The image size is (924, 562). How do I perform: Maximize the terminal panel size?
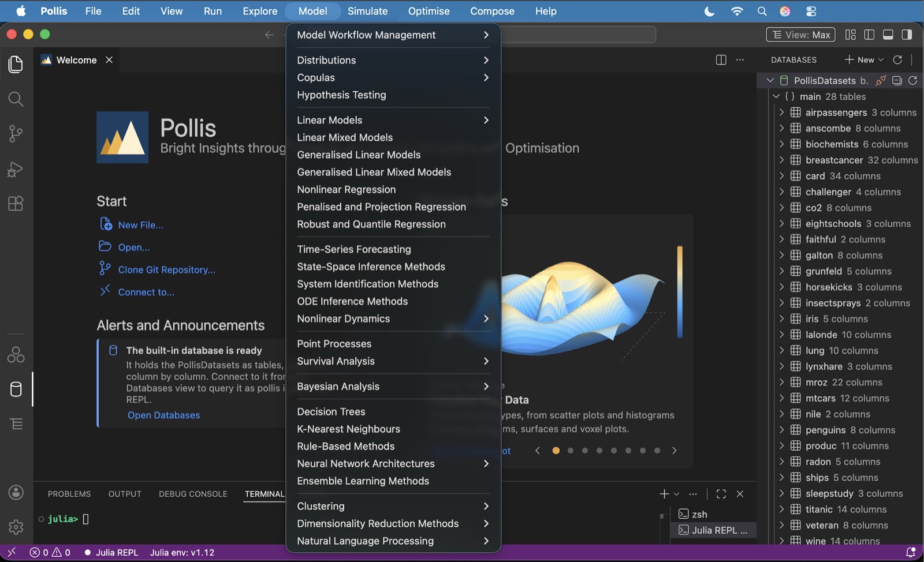coord(721,494)
